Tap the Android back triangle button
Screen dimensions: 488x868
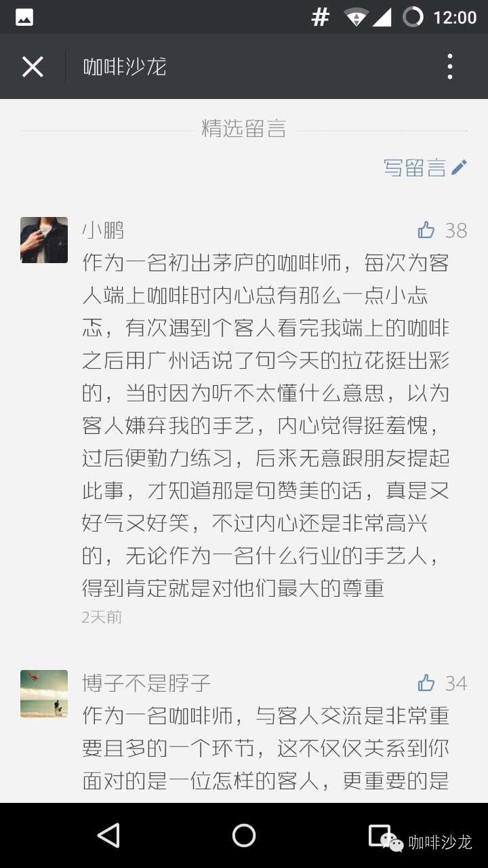click(108, 835)
